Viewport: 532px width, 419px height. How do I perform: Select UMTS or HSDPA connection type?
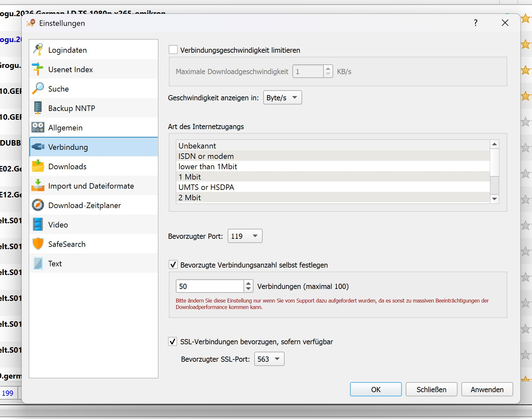333,187
